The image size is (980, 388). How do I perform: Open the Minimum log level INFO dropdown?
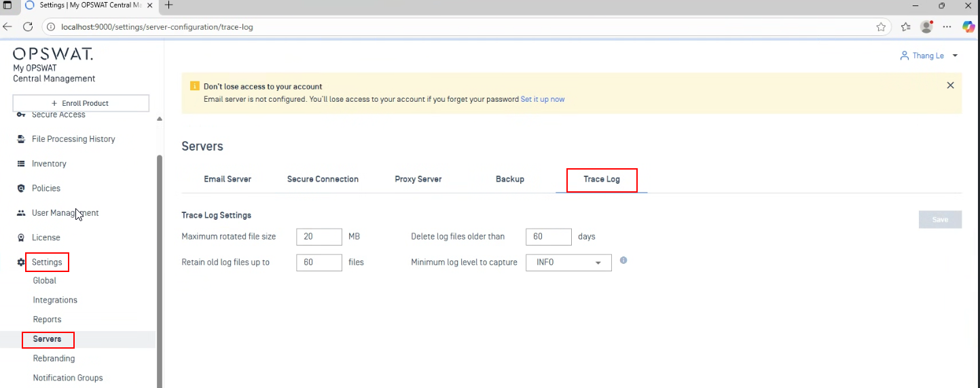[568, 263]
